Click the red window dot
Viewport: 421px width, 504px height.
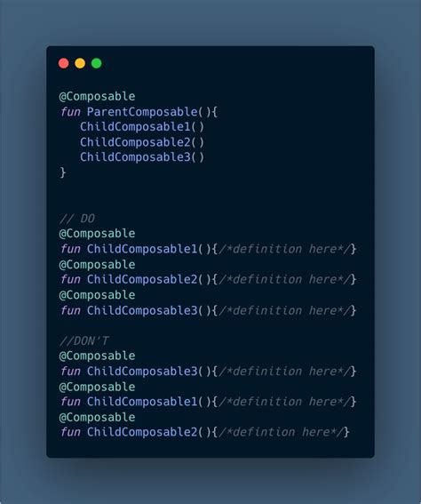[x=64, y=63]
